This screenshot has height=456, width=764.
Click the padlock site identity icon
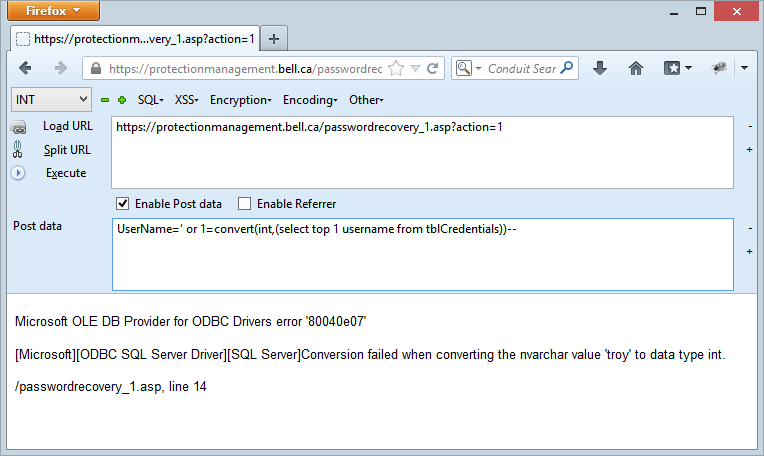click(96, 69)
